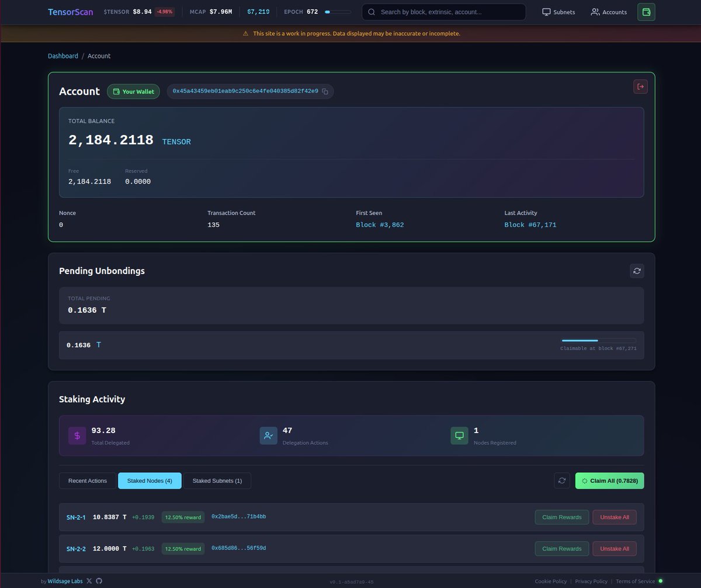Unstake All from SN-2-1
The width and height of the screenshot is (701, 588).
615,517
